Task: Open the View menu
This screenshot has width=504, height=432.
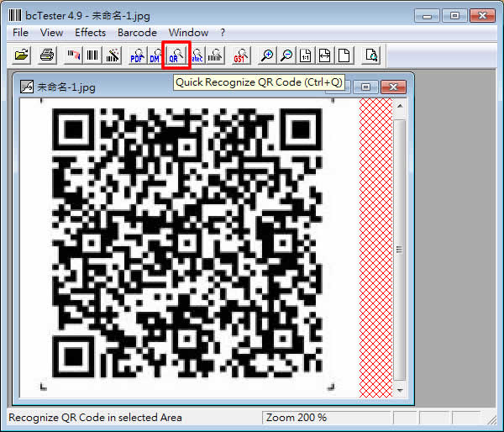Action: tap(51, 33)
